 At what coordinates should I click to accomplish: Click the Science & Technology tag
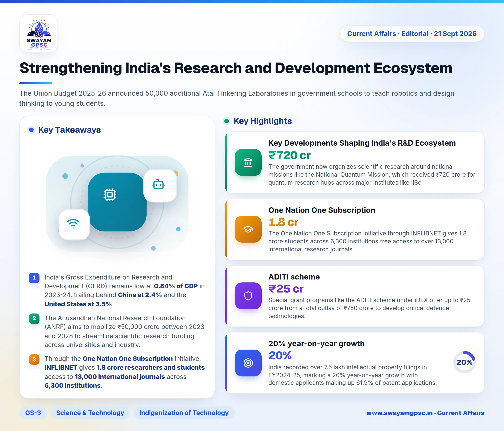coord(90,413)
